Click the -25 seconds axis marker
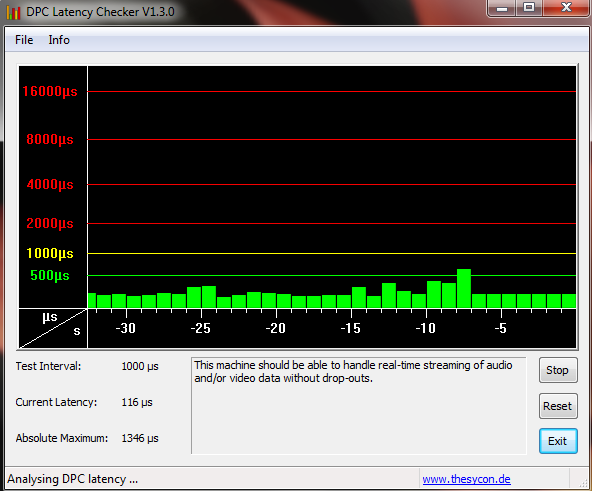Viewport: 592px width, 491px height. pyautogui.click(x=200, y=328)
